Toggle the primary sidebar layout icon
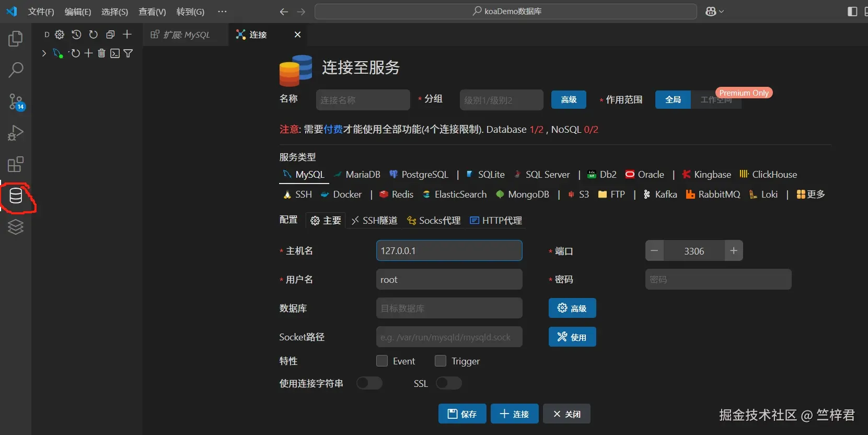868x435 pixels. 852,12
